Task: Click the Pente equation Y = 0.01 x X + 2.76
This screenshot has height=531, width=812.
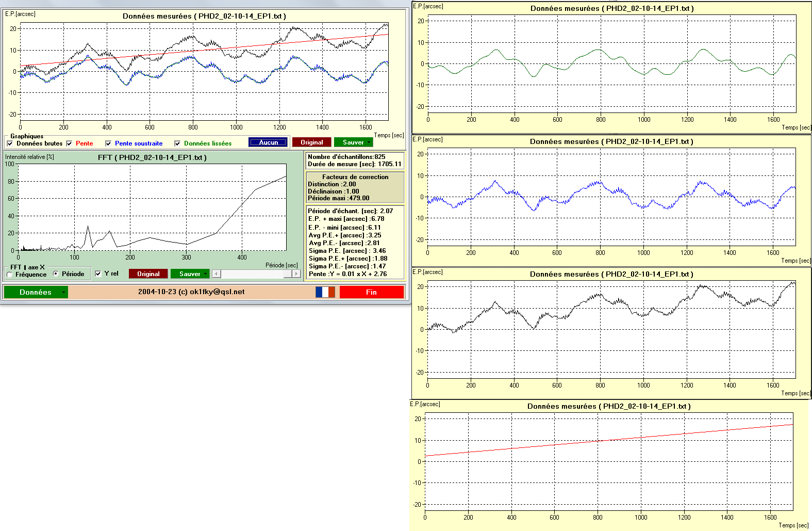Action: click(x=347, y=274)
